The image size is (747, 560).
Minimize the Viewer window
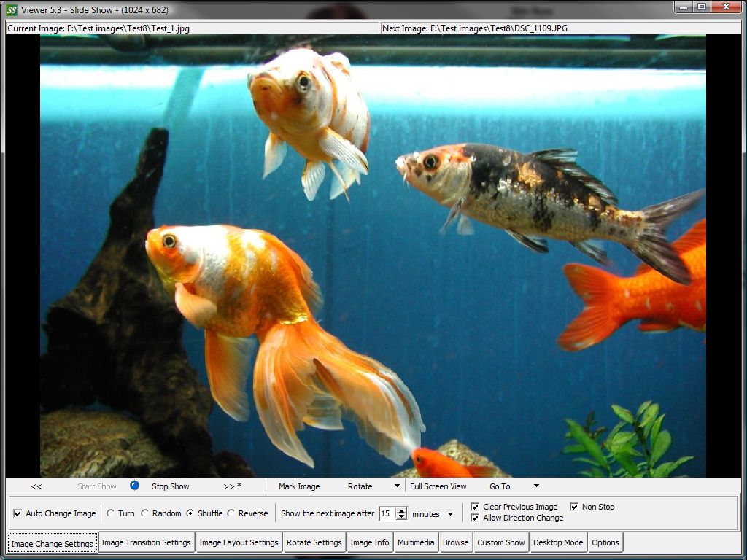click(684, 7)
